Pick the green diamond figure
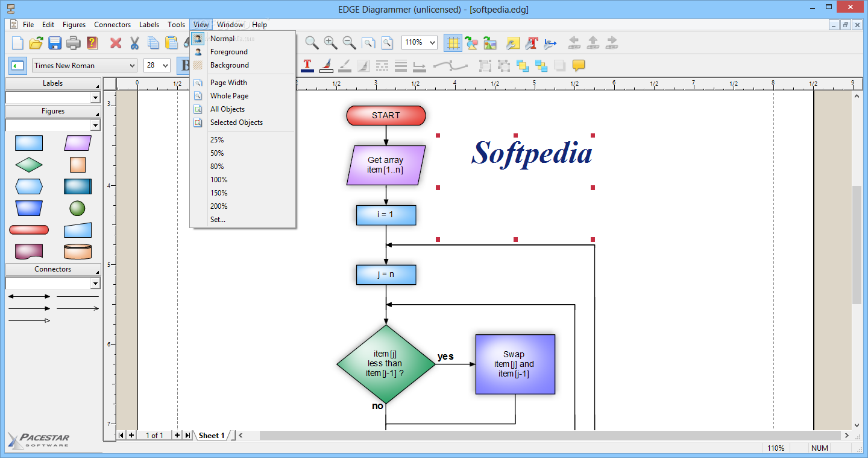The image size is (868, 458). [x=29, y=165]
